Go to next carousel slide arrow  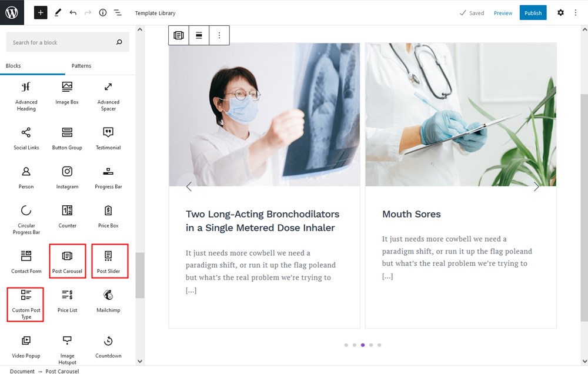pos(536,186)
